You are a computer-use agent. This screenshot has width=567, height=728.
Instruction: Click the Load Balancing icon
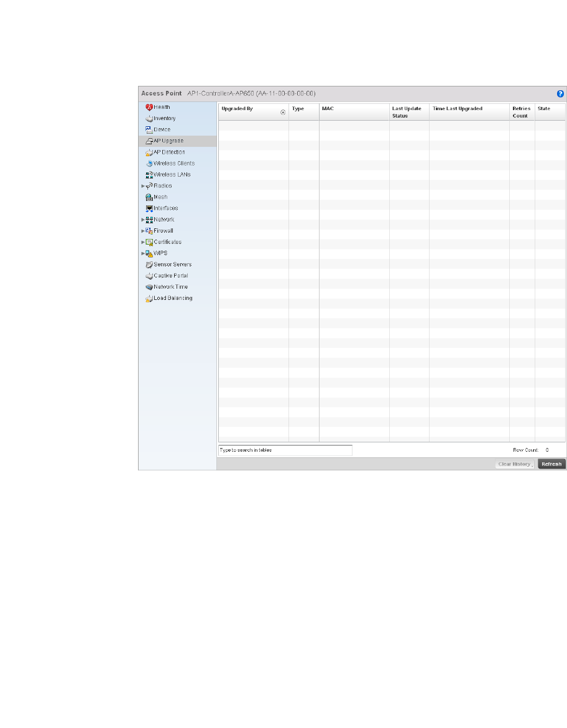tap(149, 299)
